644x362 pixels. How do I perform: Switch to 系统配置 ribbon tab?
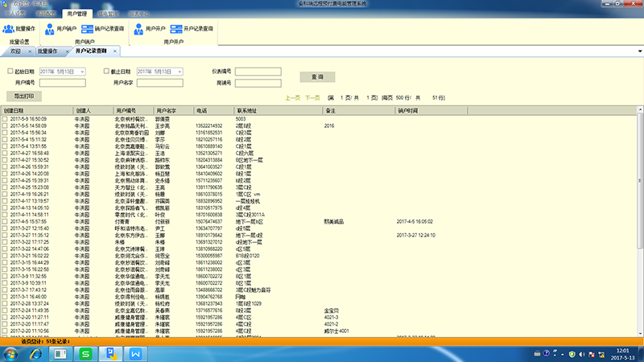[x=46, y=14]
